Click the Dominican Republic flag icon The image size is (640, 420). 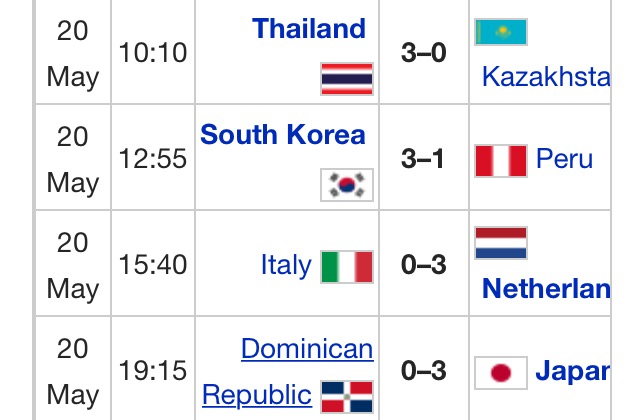[347, 397]
